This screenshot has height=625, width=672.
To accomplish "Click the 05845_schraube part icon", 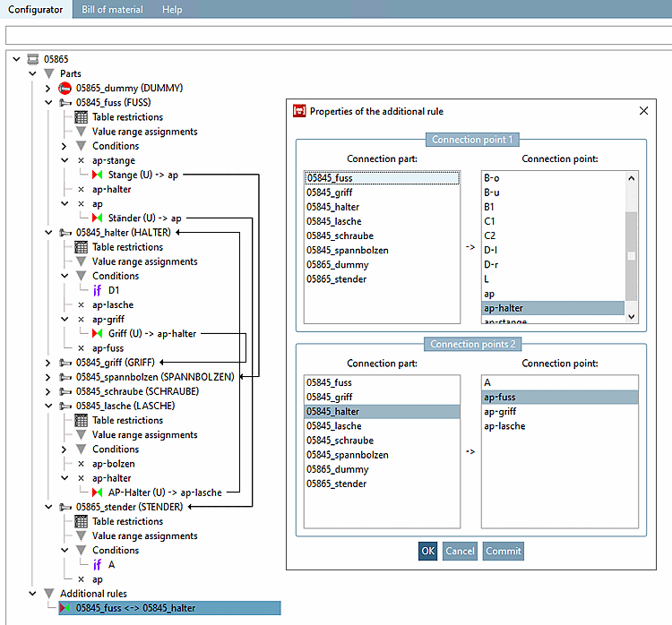I will (x=65, y=391).
